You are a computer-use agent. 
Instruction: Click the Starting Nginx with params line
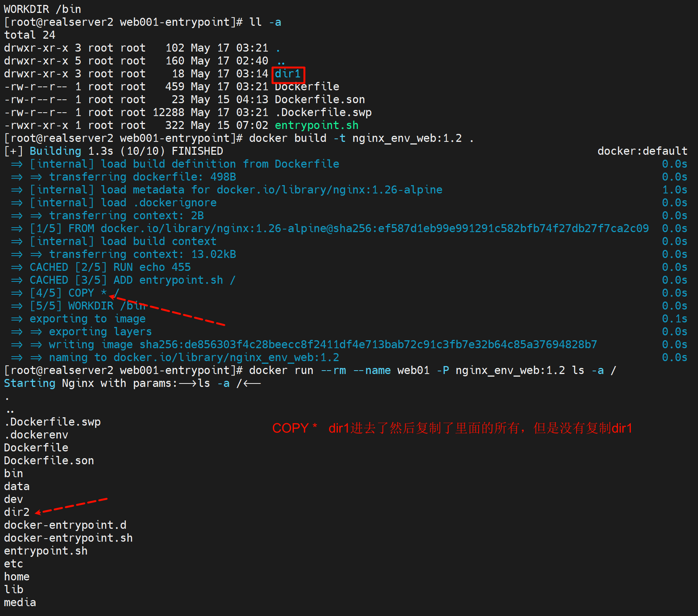(132, 383)
